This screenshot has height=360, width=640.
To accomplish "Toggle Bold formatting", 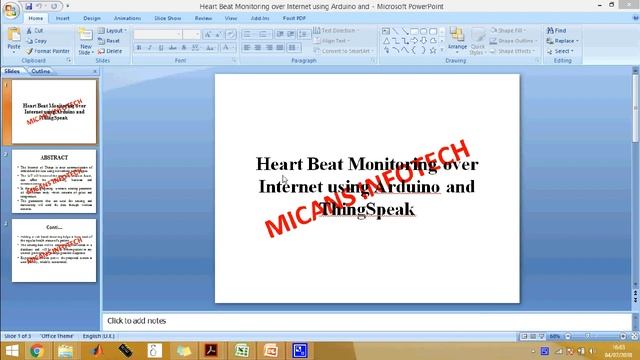I will click(x=139, y=48).
